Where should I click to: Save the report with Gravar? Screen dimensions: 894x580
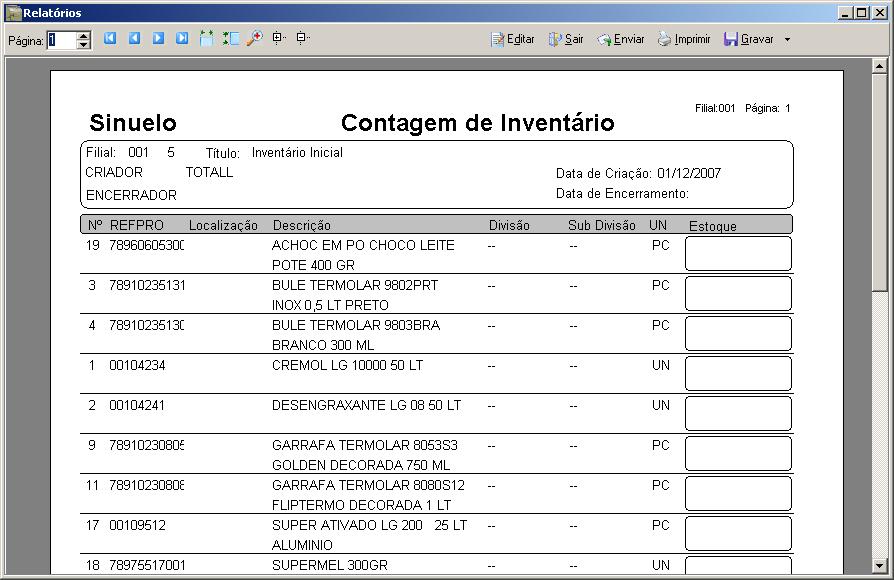tap(757, 38)
